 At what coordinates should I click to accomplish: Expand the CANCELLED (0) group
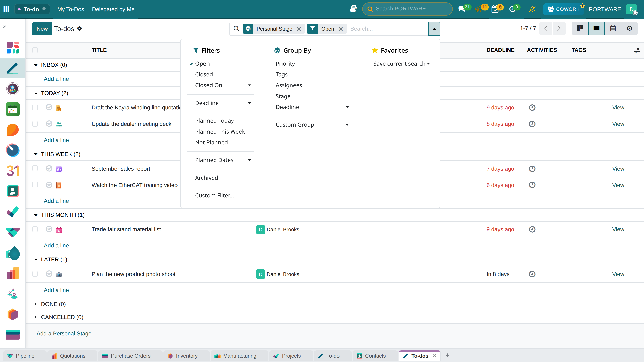click(36, 317)
